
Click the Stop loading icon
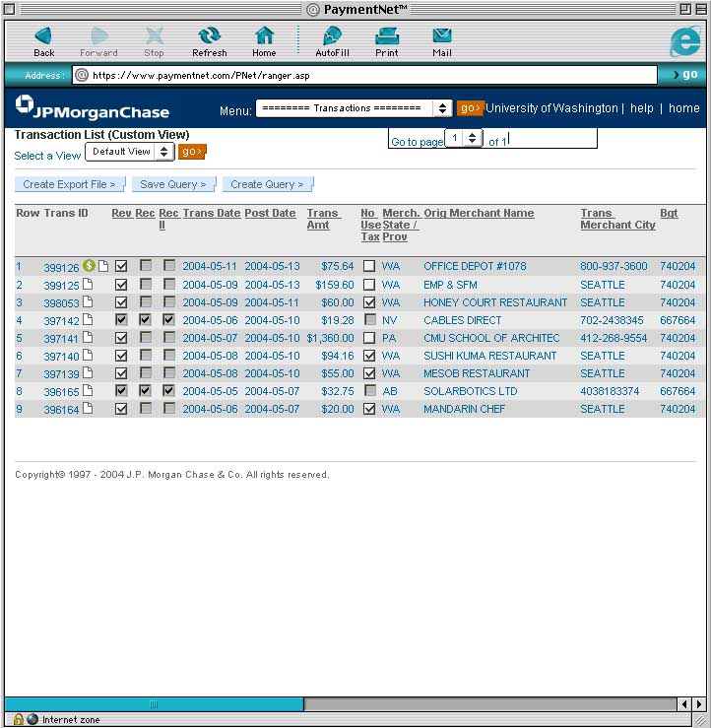coord(154,35)
